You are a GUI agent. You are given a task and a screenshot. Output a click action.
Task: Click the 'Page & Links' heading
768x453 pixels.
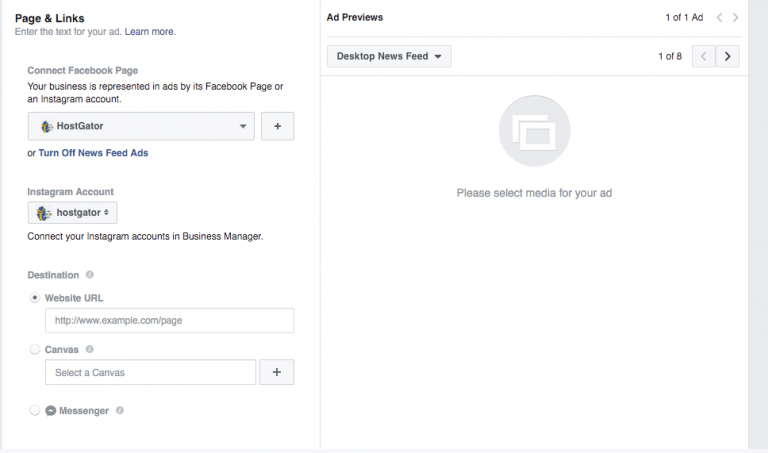(49, 18)
